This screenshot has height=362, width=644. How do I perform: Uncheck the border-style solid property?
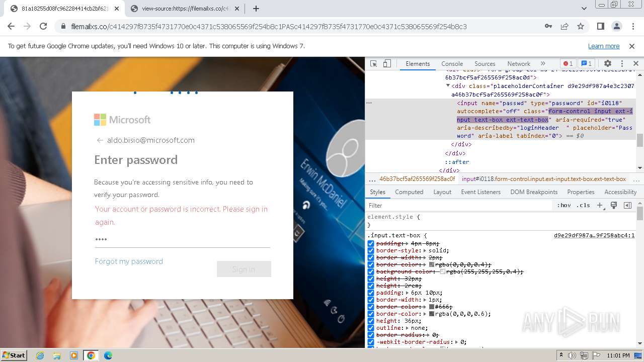[371, 250]
